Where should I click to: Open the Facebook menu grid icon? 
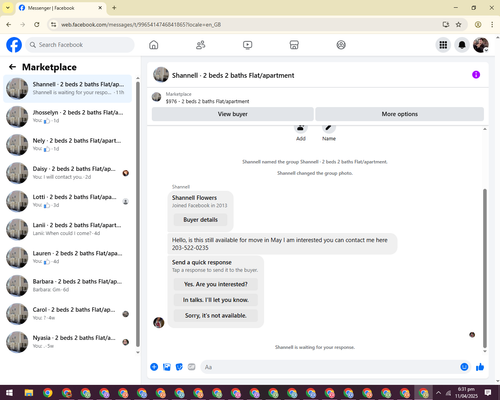click(x=443, y=45)
